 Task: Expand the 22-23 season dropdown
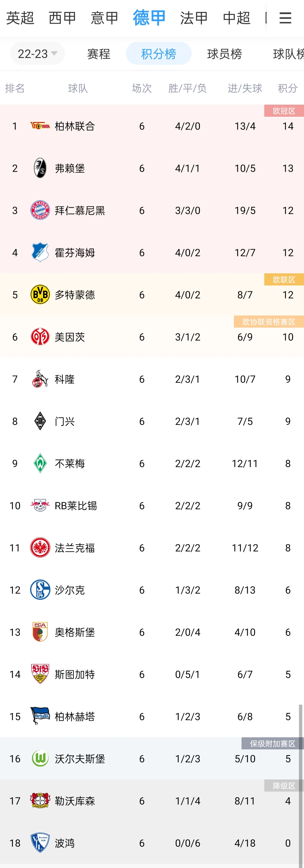coord(37,54)
